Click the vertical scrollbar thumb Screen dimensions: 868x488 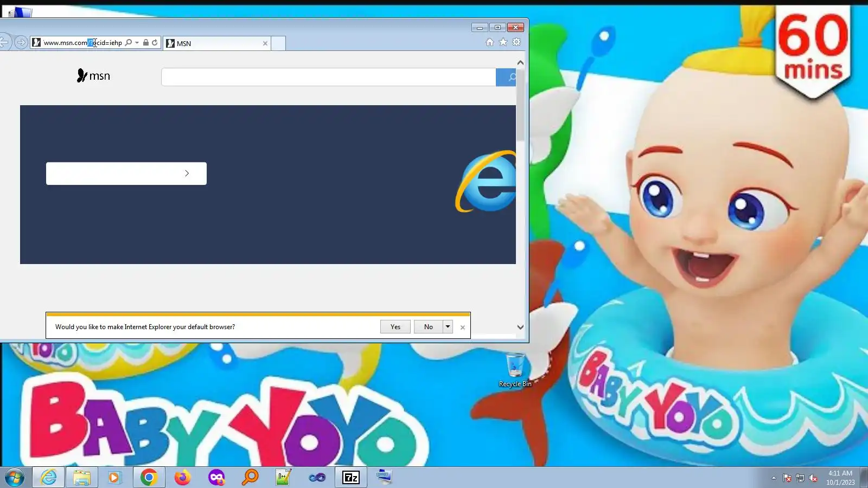coord(521,104)
